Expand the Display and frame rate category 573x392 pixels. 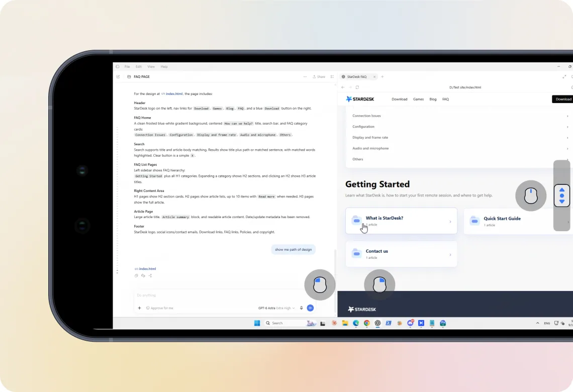[x=460, y=138]
